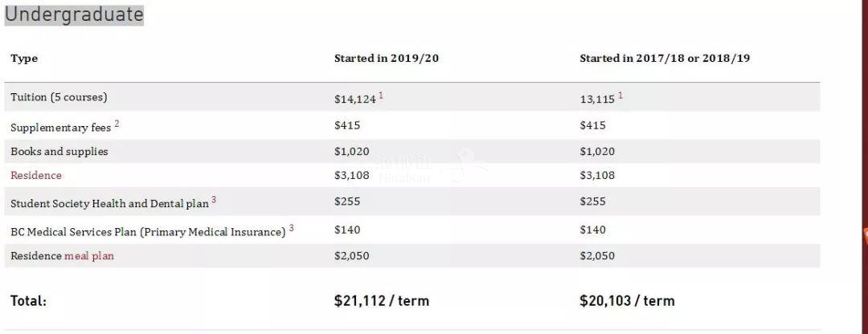Click the Type column header
Screen dimensions: 868x334
tap(24, 59)
